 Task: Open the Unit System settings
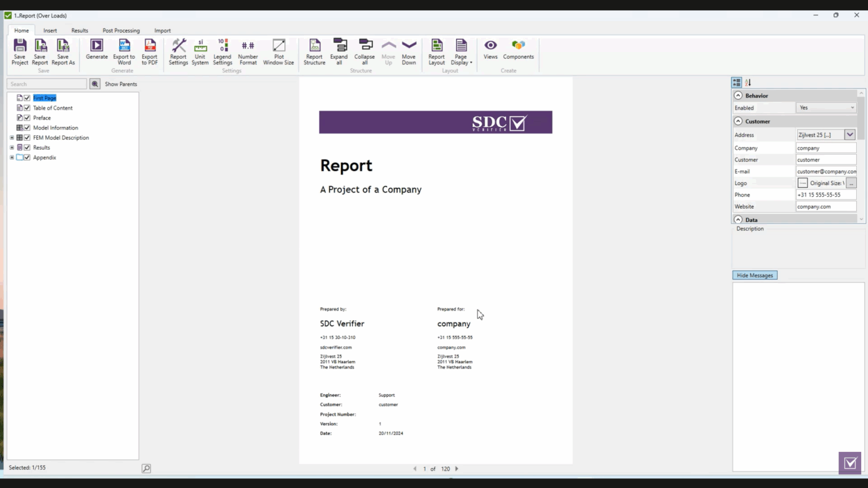[x=200, y=52]
